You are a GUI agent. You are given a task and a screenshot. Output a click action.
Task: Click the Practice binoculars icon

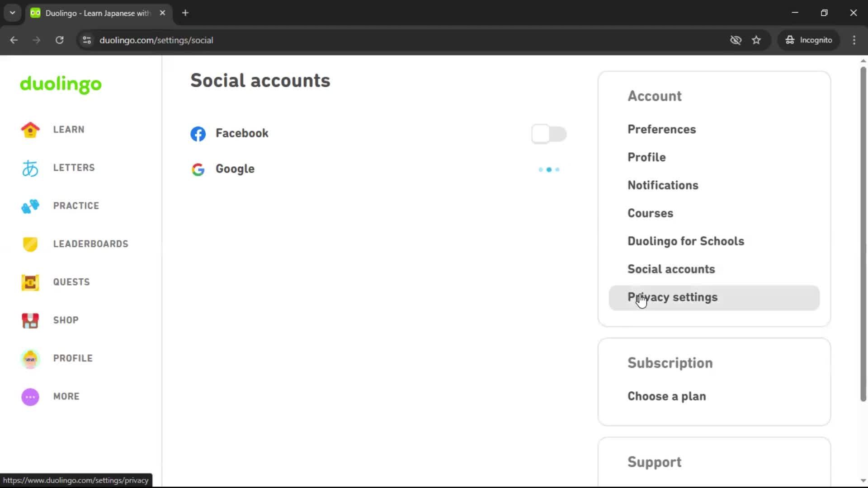(x=30, y=206)
